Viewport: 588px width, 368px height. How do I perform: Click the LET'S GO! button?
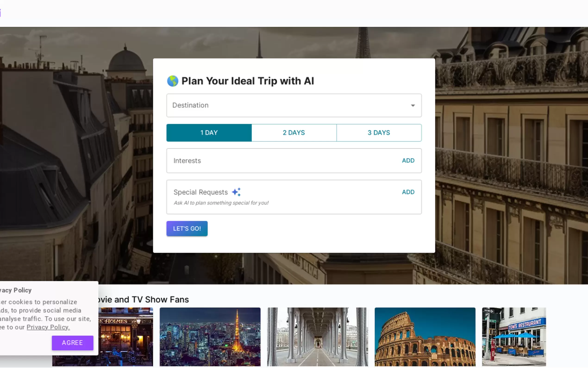(187, 228)
